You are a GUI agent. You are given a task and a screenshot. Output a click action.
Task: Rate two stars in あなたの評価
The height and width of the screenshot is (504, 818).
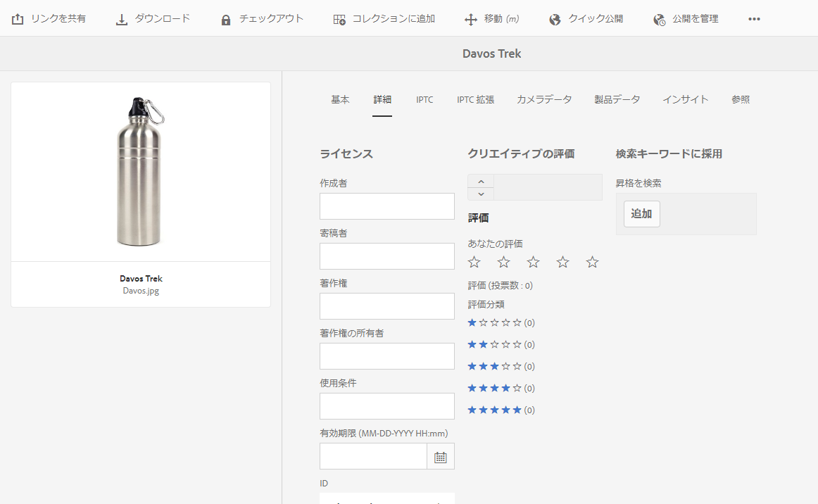503,262
